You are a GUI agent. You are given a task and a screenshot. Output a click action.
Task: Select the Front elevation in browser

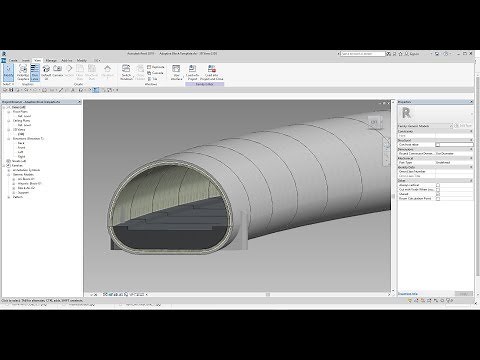(22, 148)
